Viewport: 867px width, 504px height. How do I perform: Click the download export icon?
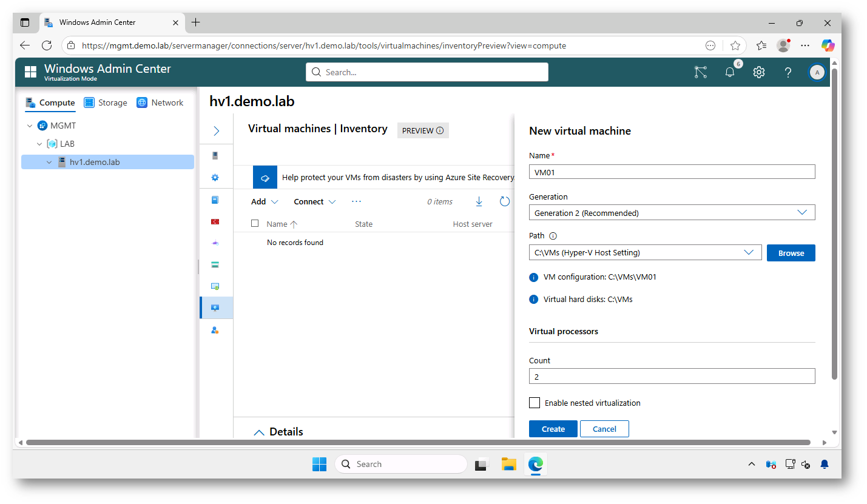(x=479, y=201)
